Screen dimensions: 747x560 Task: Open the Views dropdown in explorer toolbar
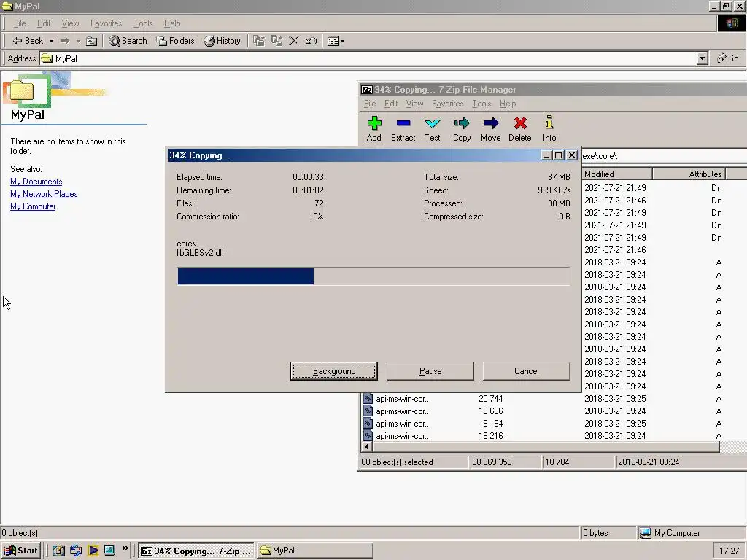[336, 42]
